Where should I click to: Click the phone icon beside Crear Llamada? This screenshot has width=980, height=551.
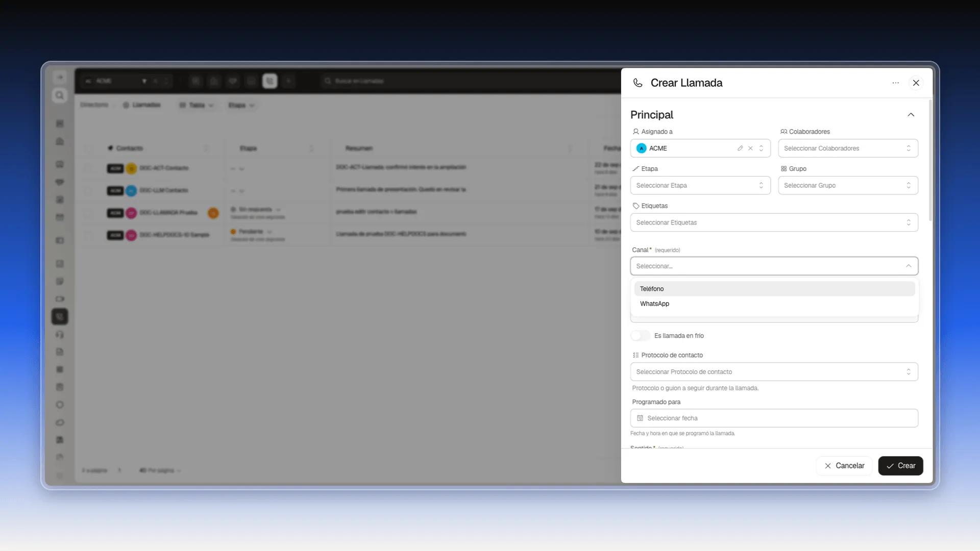point(638,83)
